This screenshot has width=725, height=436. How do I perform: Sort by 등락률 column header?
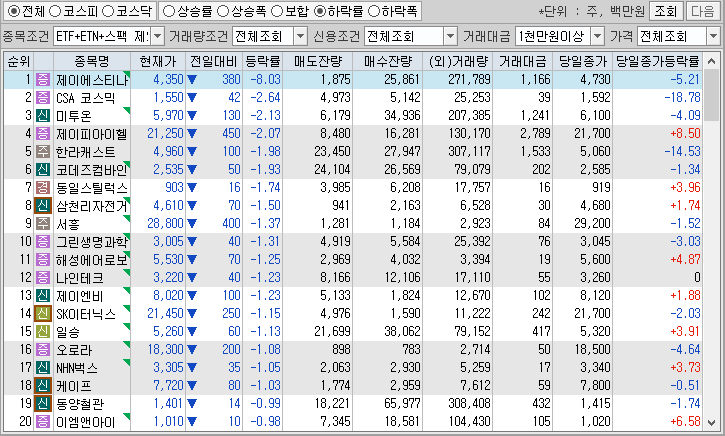262,61
